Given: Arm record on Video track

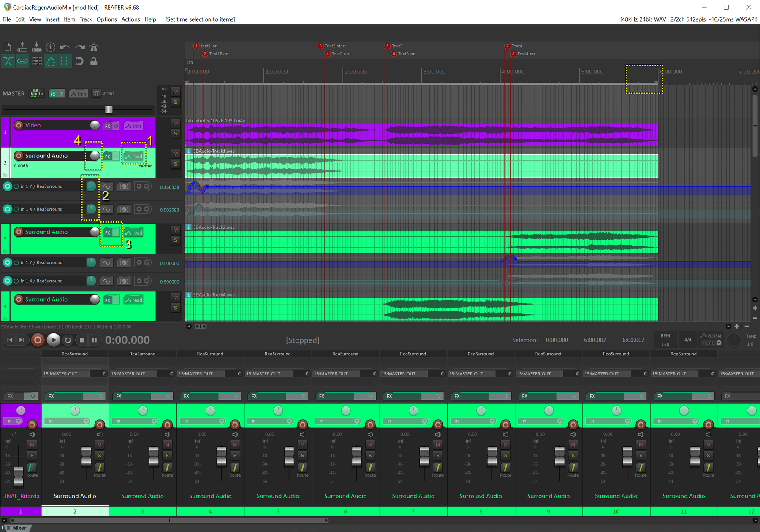Looking at the screenshot, I should [x=19, y=125].
